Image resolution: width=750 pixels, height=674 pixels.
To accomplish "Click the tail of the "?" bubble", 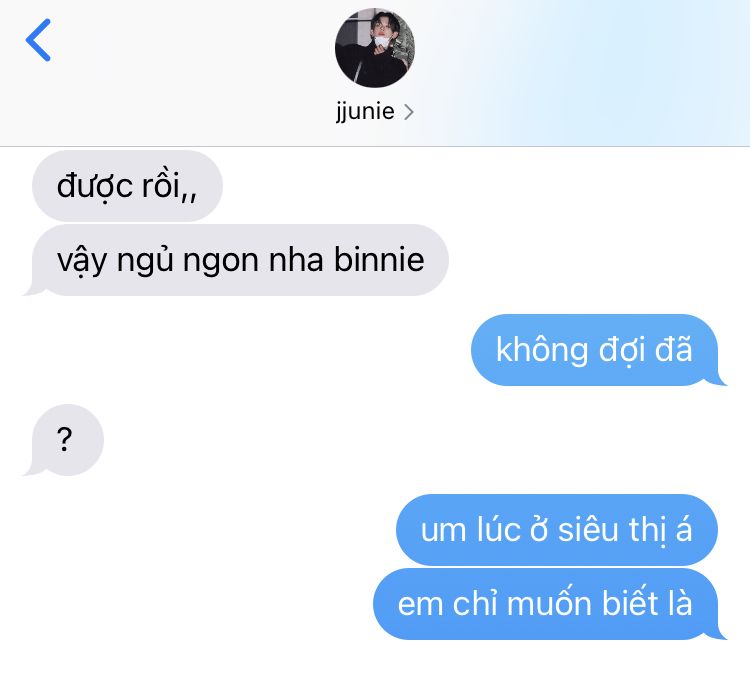I will [33, 469].
